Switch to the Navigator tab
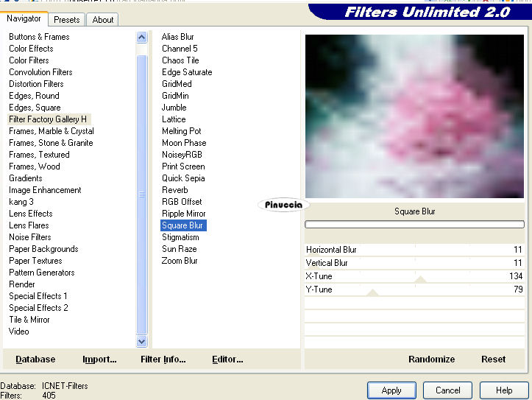532x400 pixels. pos(24,18)
